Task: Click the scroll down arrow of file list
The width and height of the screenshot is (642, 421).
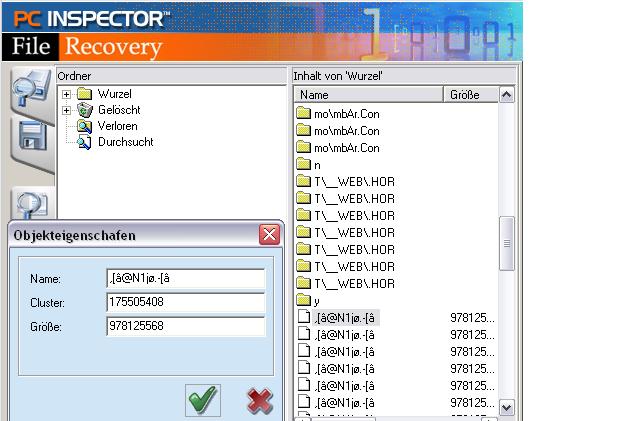Action: pyautogui.click(x=506, y=407)
